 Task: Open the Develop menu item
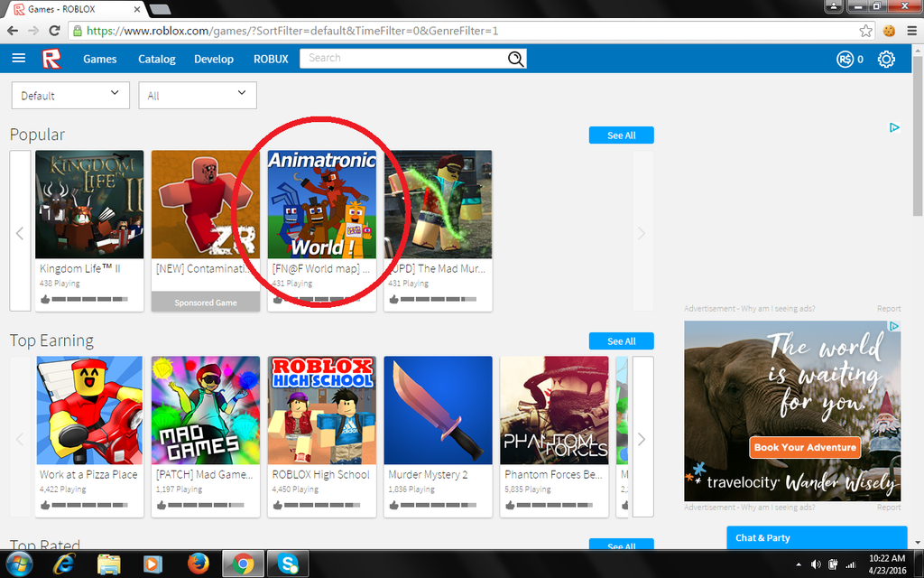coord(214,59)
